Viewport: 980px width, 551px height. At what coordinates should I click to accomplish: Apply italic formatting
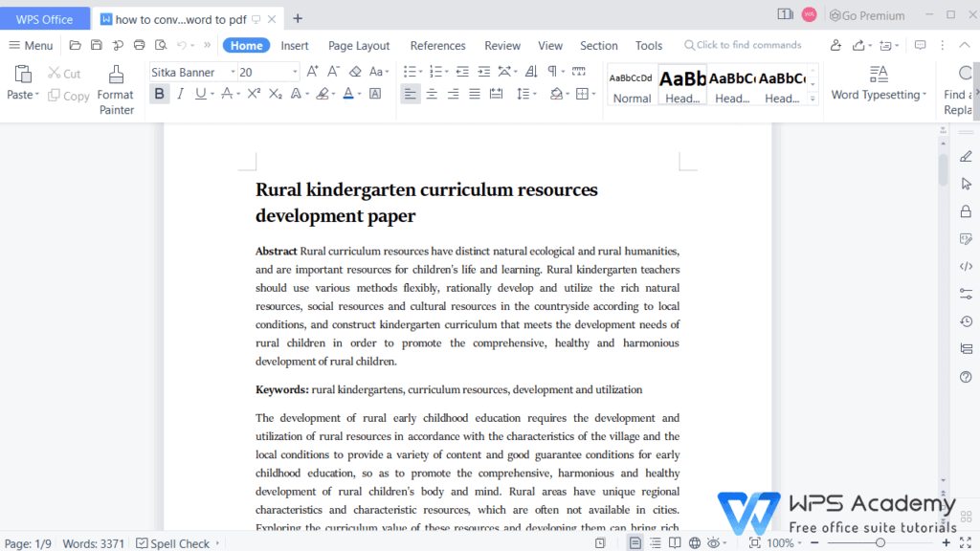(181, 94)
